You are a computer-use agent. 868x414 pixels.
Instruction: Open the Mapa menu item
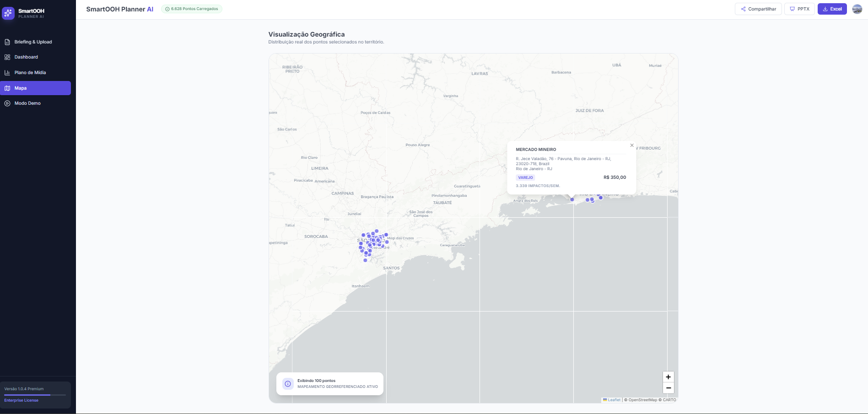(x=36, y=88)
